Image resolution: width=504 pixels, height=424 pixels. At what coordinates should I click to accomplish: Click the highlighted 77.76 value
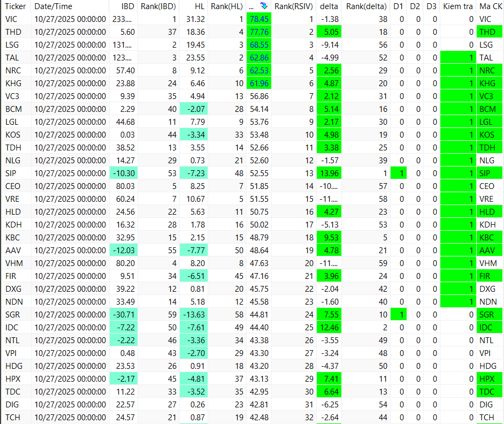(259, 32)
